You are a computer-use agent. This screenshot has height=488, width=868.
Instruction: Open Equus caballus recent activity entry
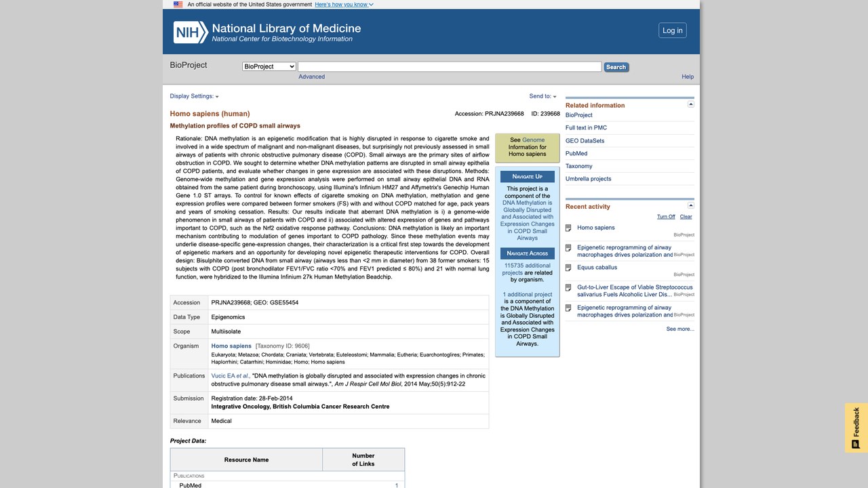[597, 268]
